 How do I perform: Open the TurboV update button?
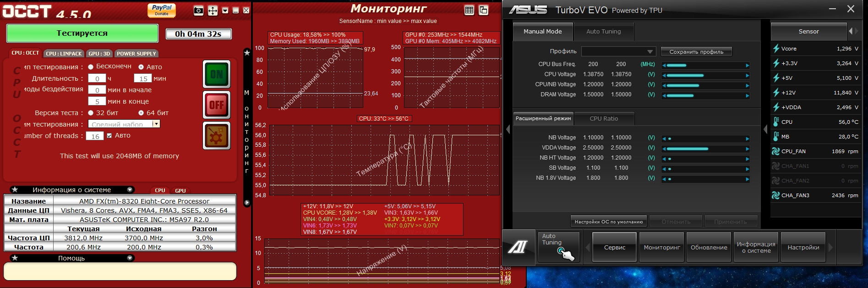click(x=709, y=247)
